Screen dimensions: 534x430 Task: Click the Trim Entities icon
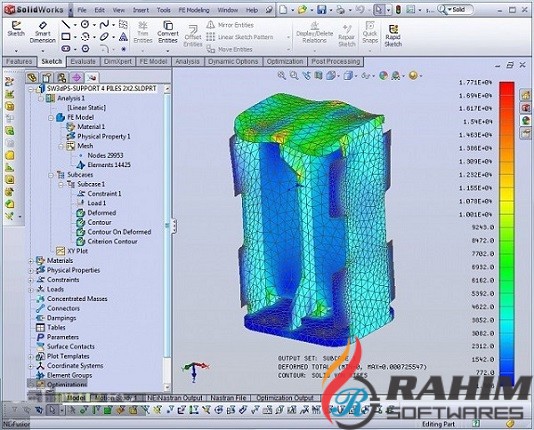[143, 33]
